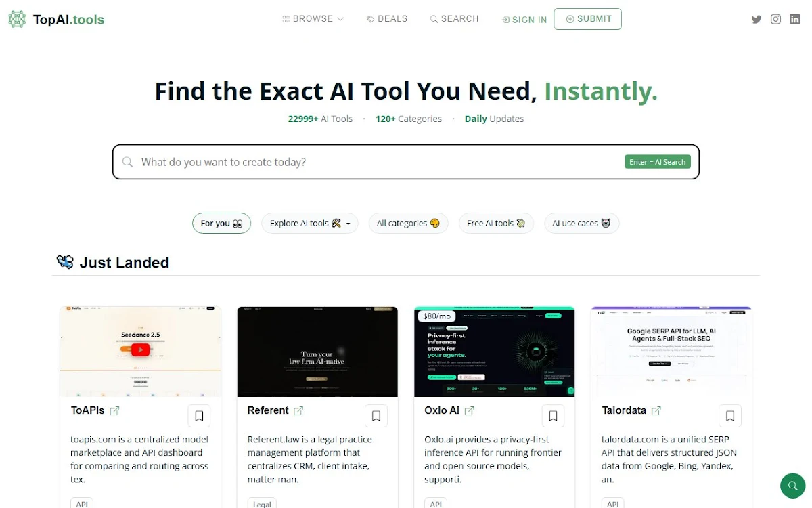
Task: Bookmark the ToAPIs tool
Action: (199, 416)
